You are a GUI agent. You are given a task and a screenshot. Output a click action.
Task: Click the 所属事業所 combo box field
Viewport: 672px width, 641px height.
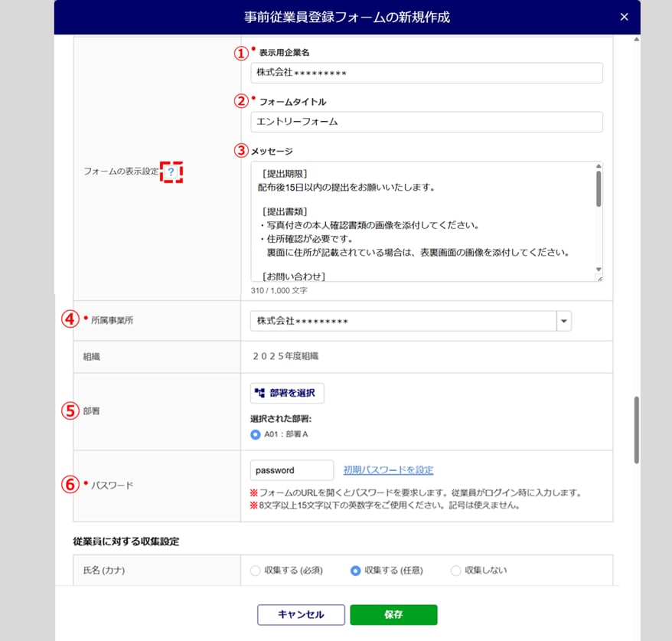click(403, 322)
